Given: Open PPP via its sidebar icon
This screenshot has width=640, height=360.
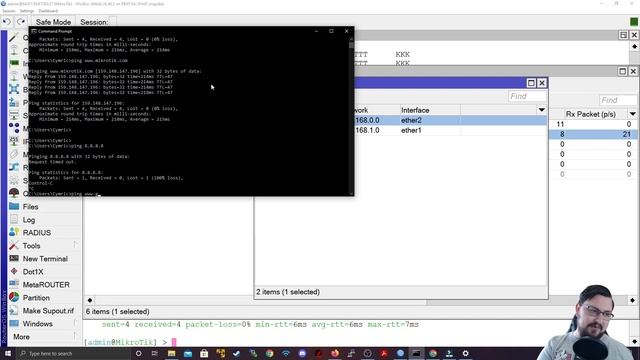Looking at the screenshot, I should coord(14,102).
